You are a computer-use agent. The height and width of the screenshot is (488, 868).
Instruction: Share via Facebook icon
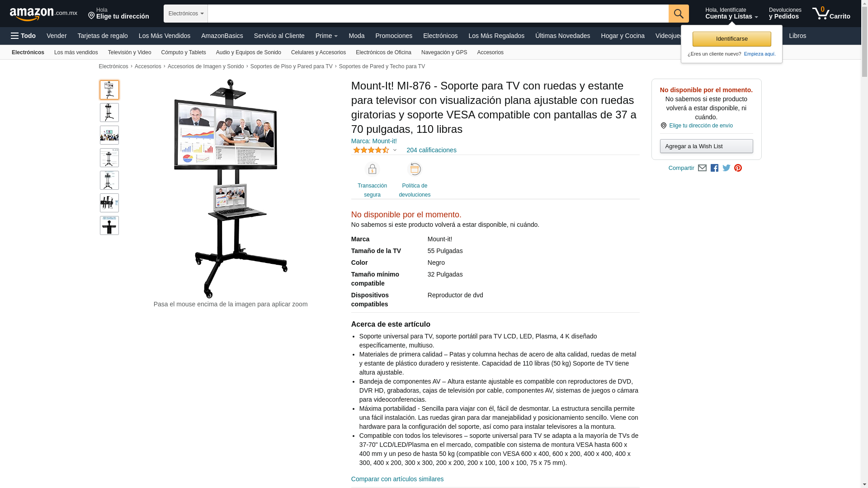click(x=714, y=168)
